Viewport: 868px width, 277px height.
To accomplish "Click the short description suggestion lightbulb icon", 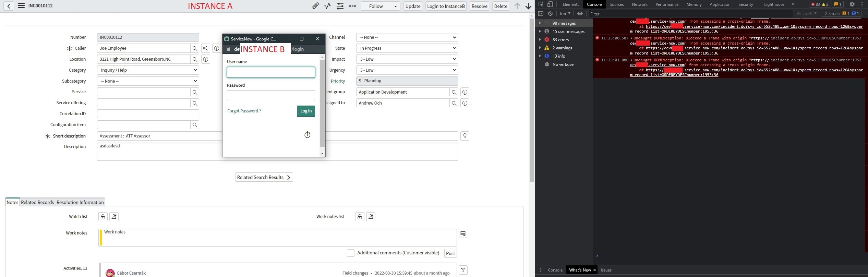I will [x=465, y=136].
